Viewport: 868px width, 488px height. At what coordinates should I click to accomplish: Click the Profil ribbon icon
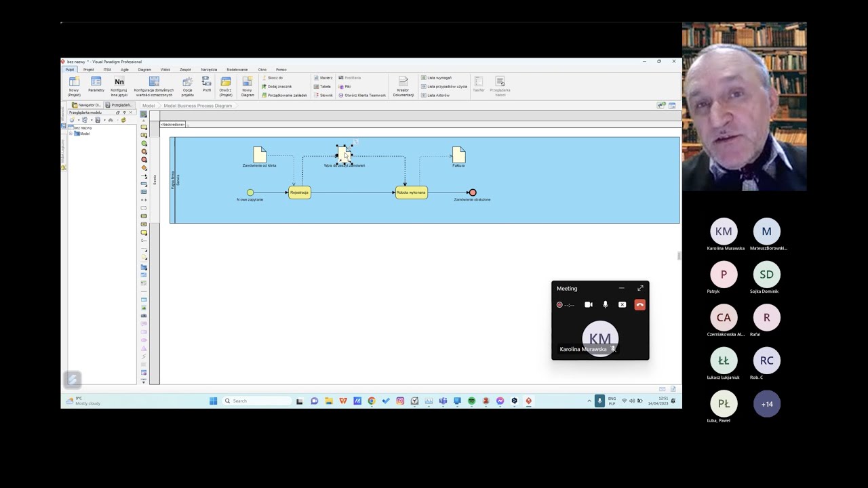point(207,85)
